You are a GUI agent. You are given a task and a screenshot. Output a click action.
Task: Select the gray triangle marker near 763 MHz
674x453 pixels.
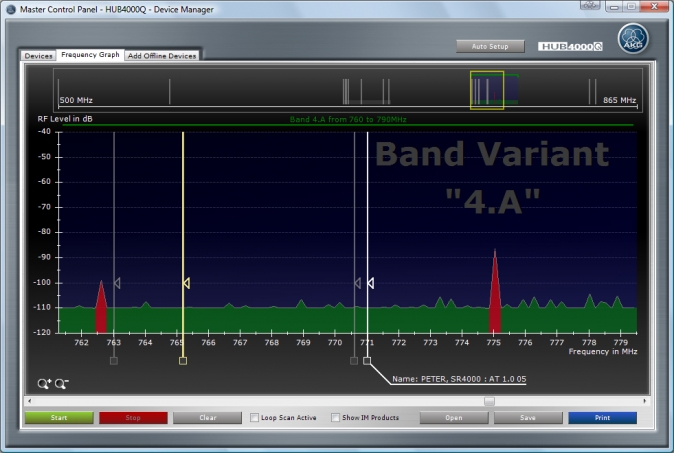click(117, 283)
